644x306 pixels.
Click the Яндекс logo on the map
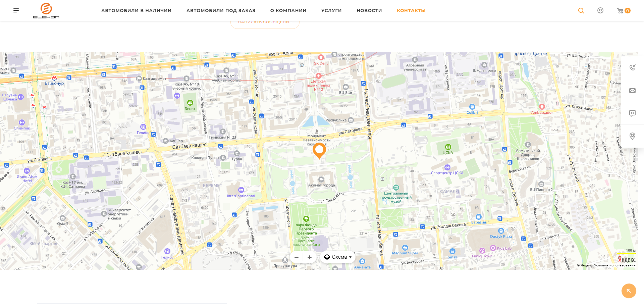[627, 259]
